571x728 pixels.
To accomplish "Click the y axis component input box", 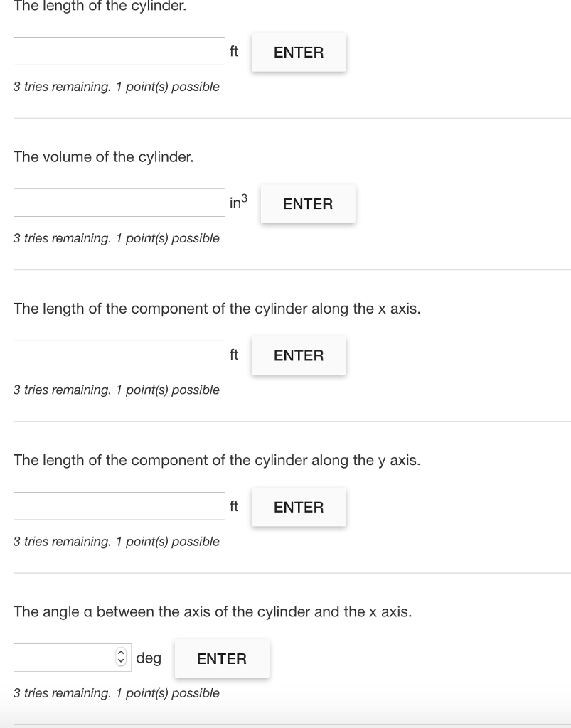I will pos(119,505).
